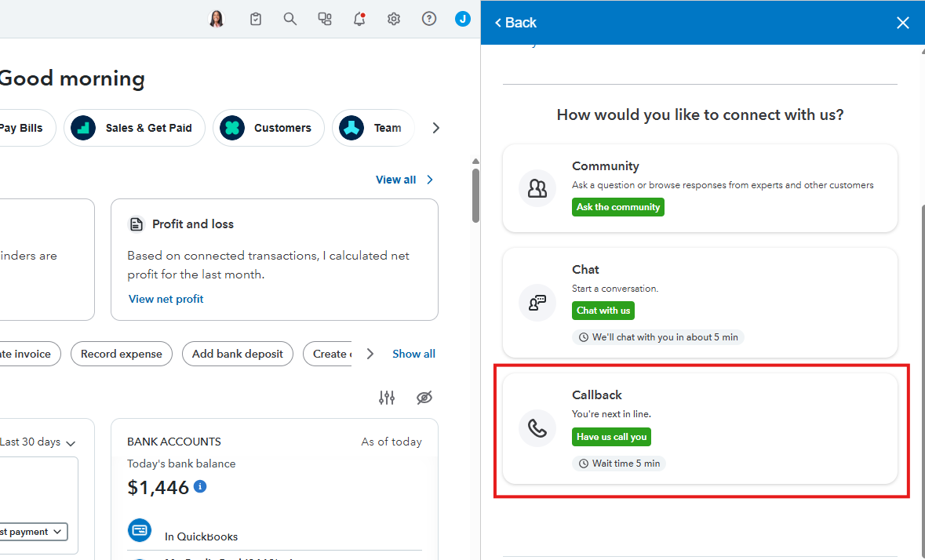
Task: Click the Have us call you button
Action: 611,437
